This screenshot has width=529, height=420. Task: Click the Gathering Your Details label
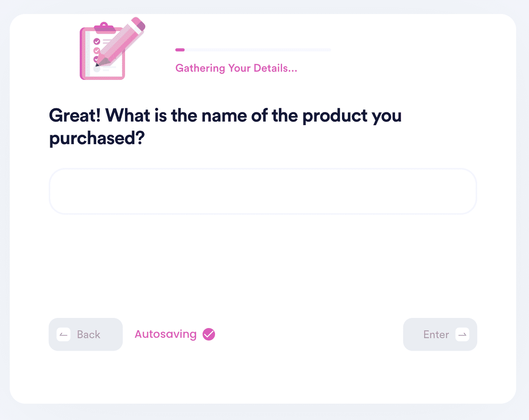pos(236,68)
